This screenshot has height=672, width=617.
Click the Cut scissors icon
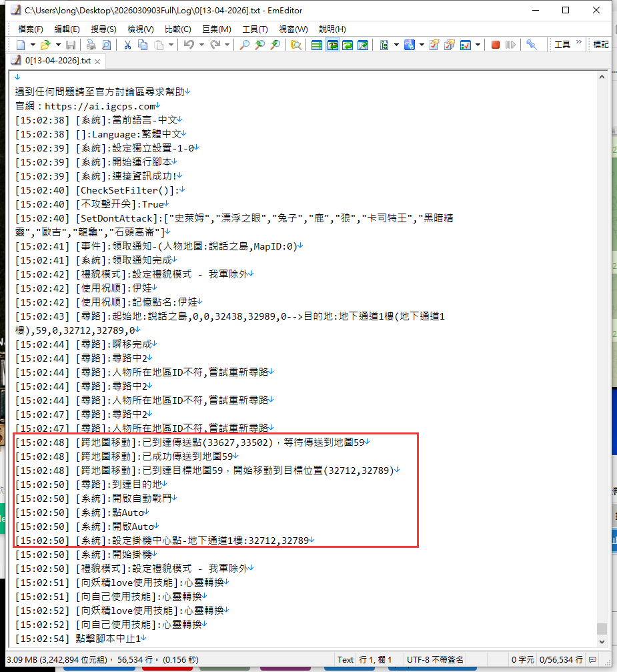coord(127,45)
